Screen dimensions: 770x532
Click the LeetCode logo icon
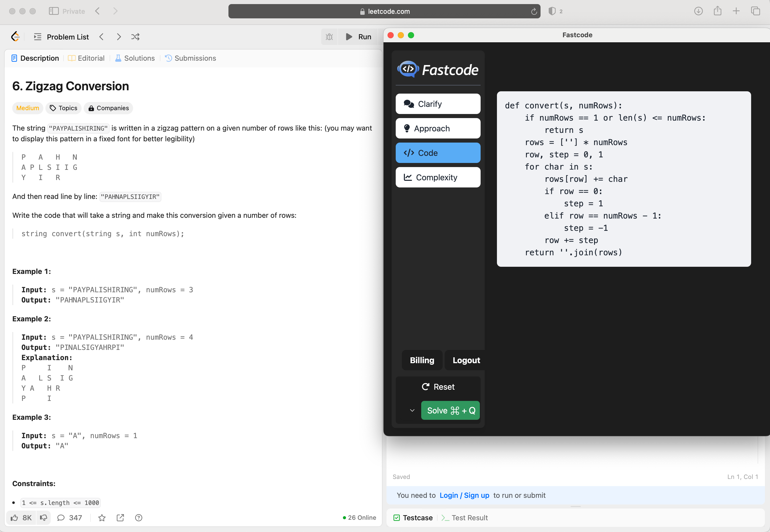15,37
